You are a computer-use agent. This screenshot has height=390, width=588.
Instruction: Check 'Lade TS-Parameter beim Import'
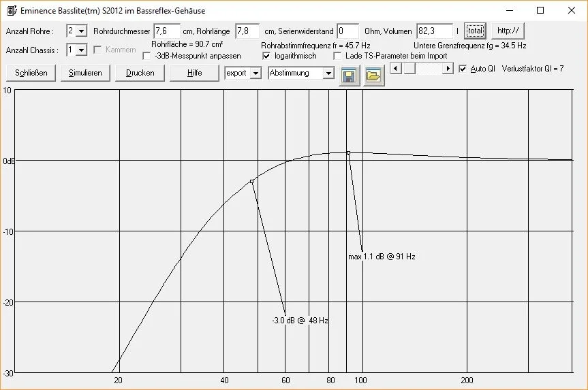click(x=338, y=56)
